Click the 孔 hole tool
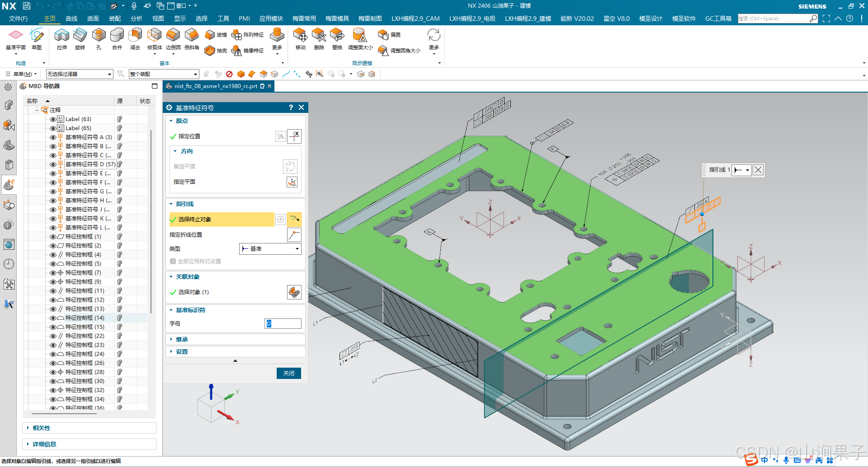868x467 pixels. coord(99,39)
